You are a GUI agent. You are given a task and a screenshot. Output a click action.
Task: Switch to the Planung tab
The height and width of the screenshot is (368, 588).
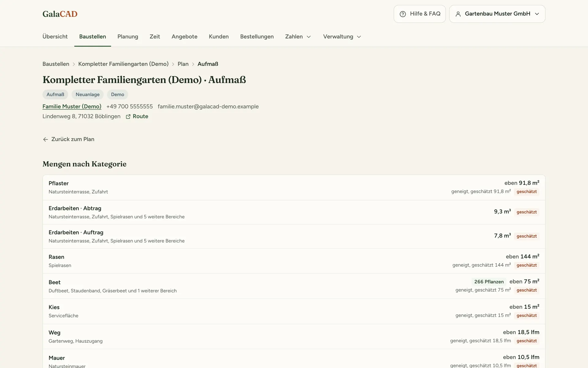pyautogui.click(x=128, y=36)
